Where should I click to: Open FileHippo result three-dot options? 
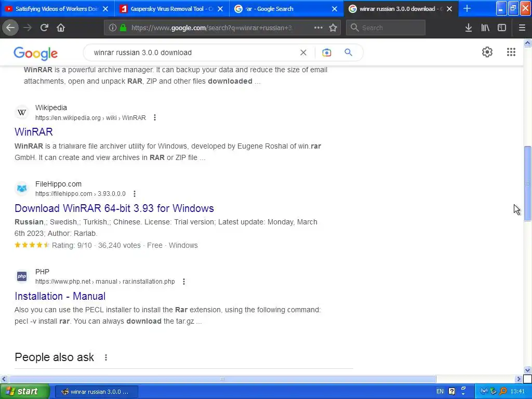(135, 194)
